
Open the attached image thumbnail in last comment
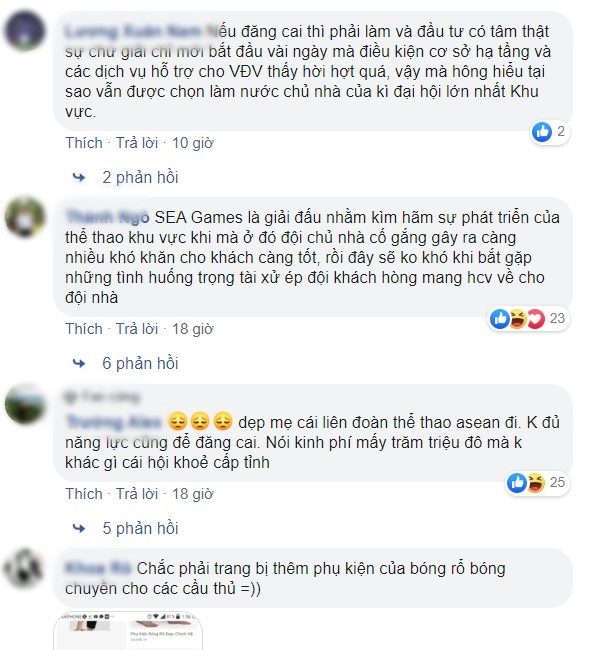(128, 631)
